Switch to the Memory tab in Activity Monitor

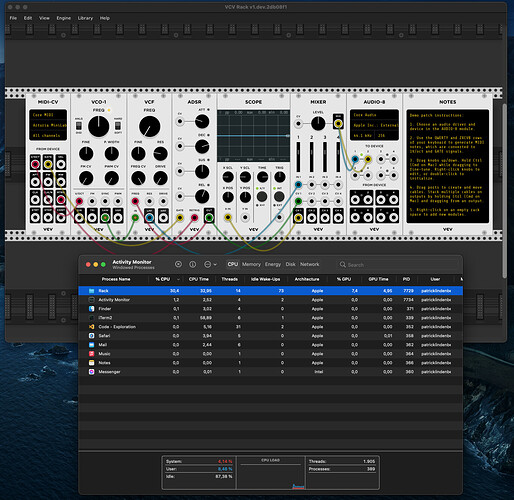(251, 264)
